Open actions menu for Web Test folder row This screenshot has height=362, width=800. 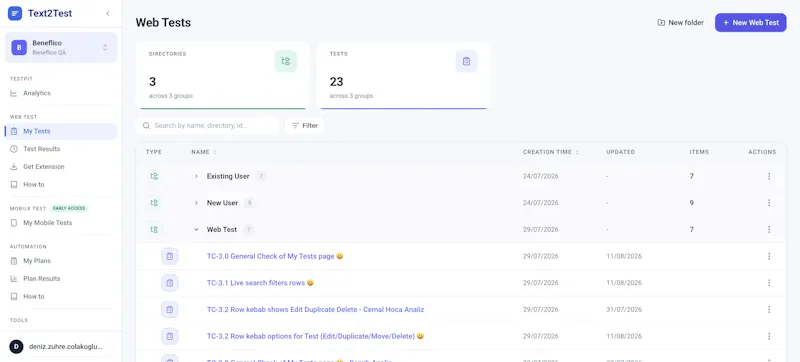pos(769,229)
